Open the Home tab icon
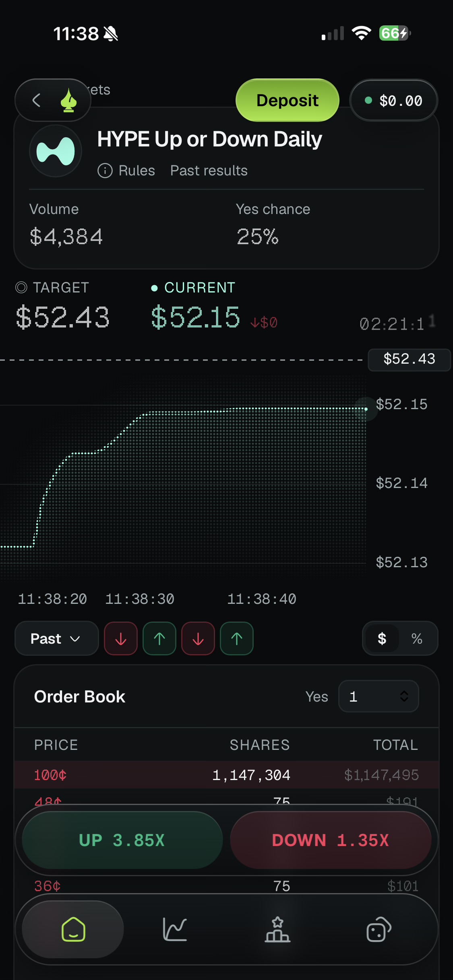This screenshot has height=980, width=453. 73,929
